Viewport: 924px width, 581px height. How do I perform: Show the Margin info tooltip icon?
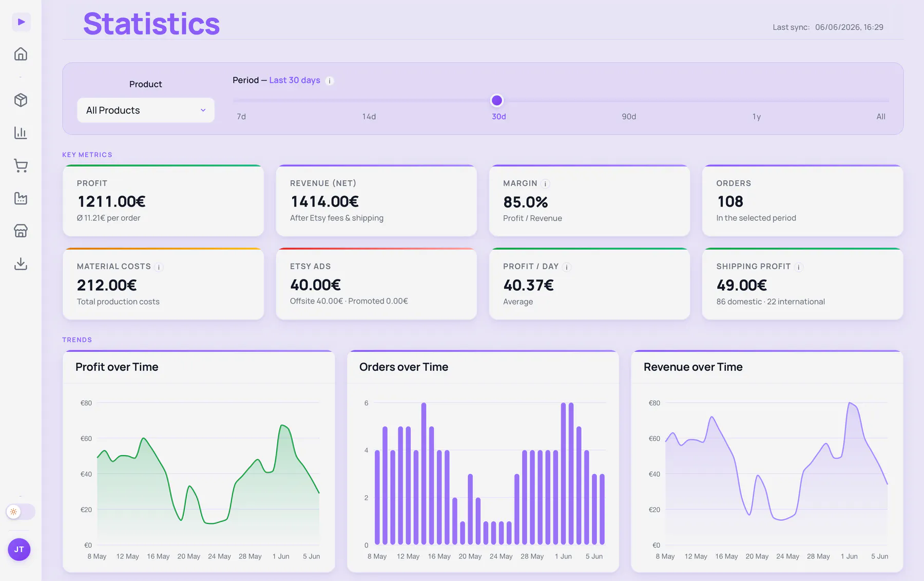point(546,184)
